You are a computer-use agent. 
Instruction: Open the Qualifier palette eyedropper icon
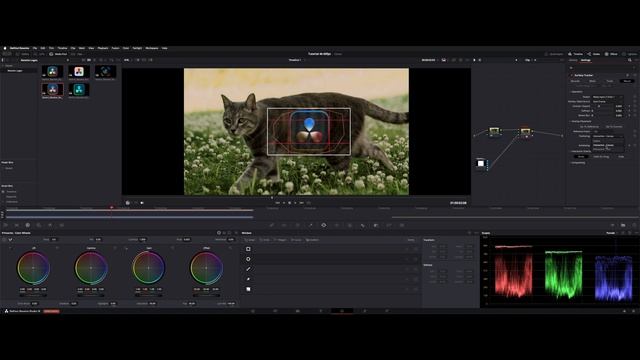(311, 225)
